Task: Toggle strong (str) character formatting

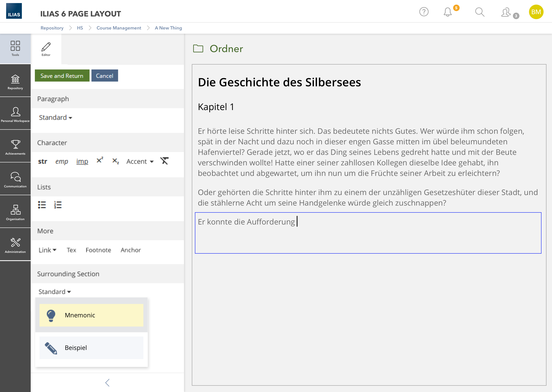Action: click(x=43, y=161)
